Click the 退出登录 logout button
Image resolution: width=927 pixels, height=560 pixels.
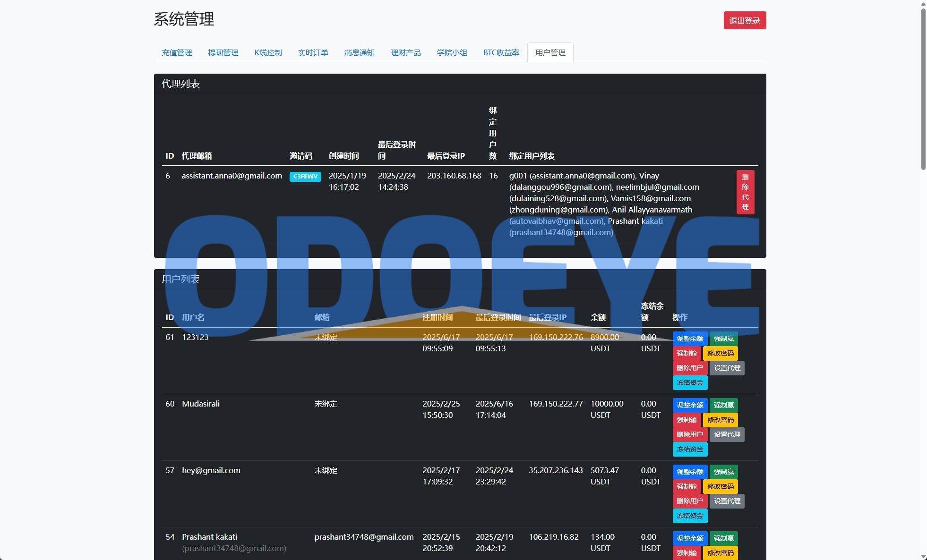[744, 20]
